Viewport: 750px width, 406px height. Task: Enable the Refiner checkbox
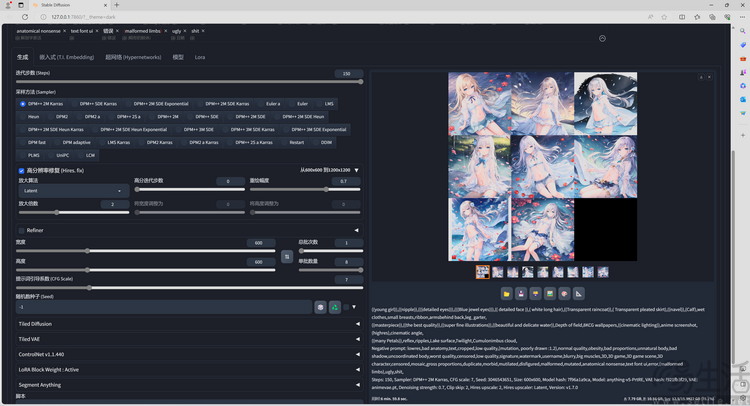[x=22, y=230]
